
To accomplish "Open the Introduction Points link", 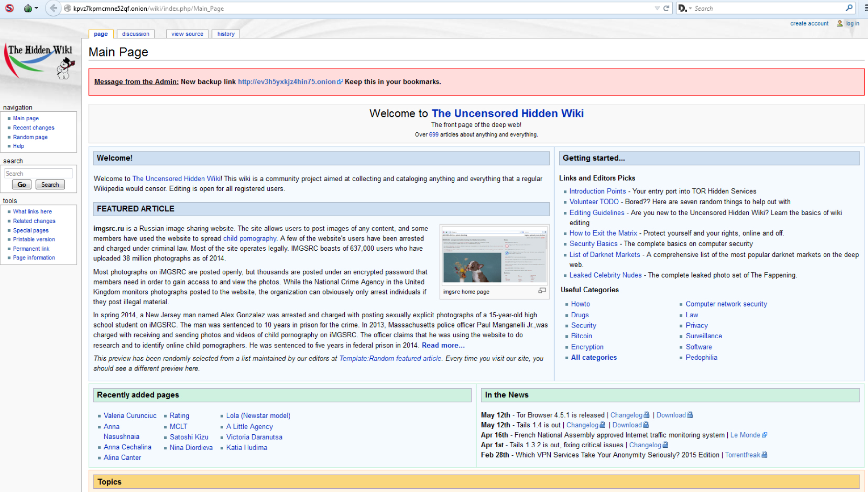I will pyautogui.click(x=597, y=191).
